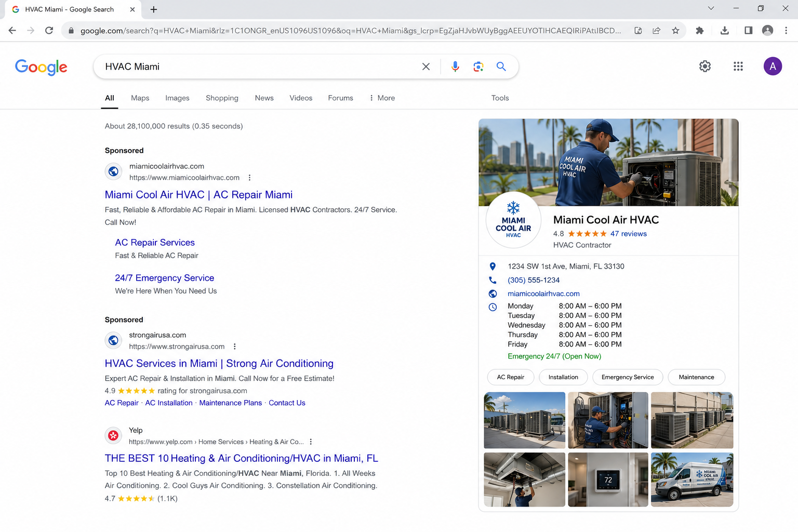Reload the page with refresh icon
This screenshot has width=798, height=532.
click(49, 31)
